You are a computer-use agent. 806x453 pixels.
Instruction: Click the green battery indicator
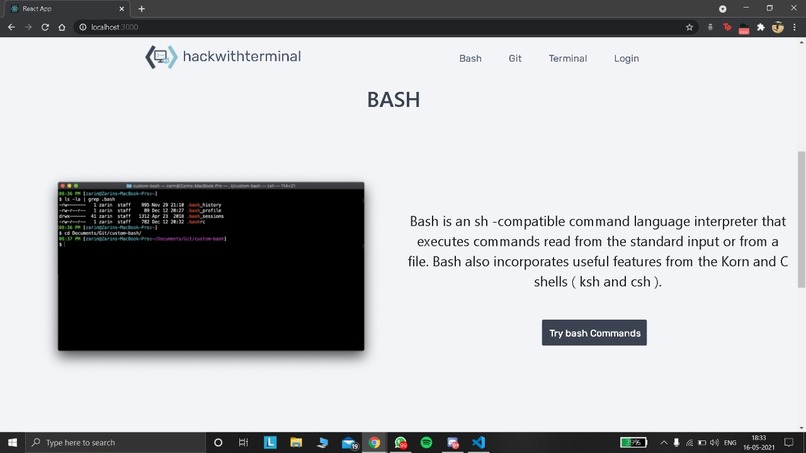click(x=633, y=442)
